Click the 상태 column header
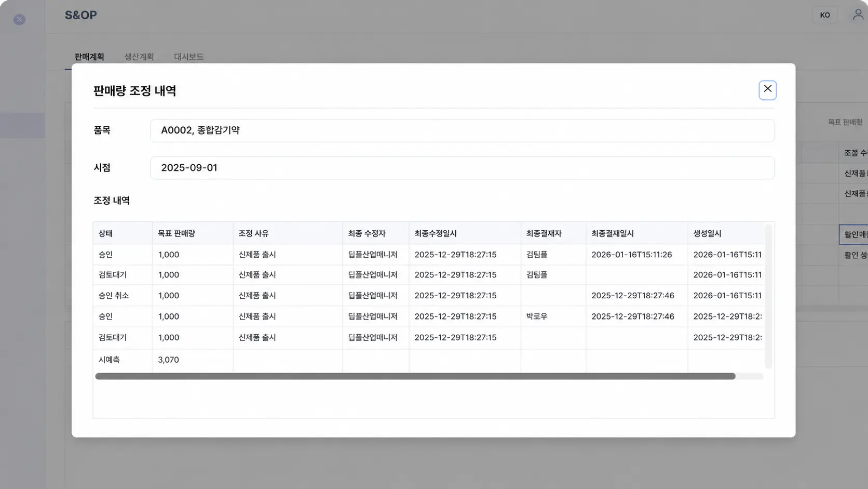The image size is (868, 489). [x=123, y=233]
